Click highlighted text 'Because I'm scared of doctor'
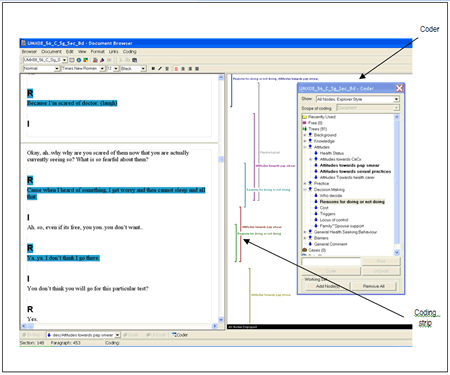This screenshot has height=375, width=450. (x=72, y=103)
